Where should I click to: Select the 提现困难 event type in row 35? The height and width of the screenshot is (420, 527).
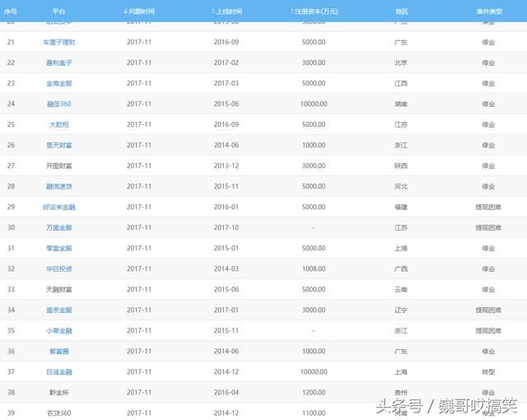pos(488,330)
